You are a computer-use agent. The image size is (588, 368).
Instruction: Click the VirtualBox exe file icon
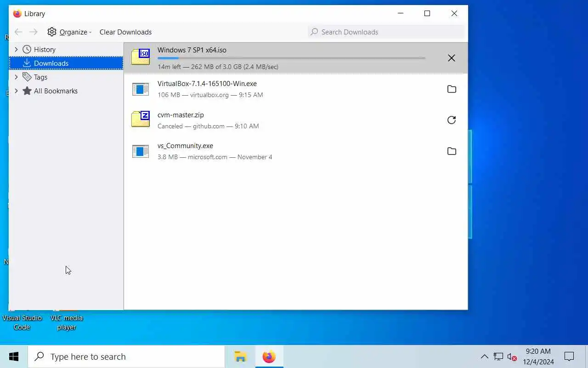pos(141,89)
